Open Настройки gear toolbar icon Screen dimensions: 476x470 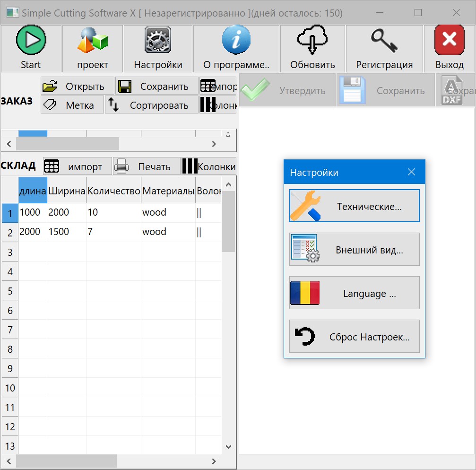click(x=158, y=40)
